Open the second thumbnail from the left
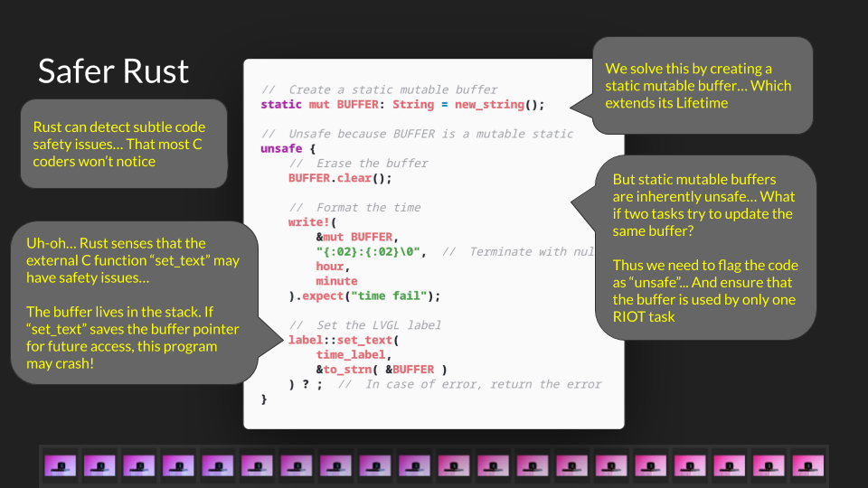This screenshot has height=488, width=868. pyautogui.click(x=99, y=465)
